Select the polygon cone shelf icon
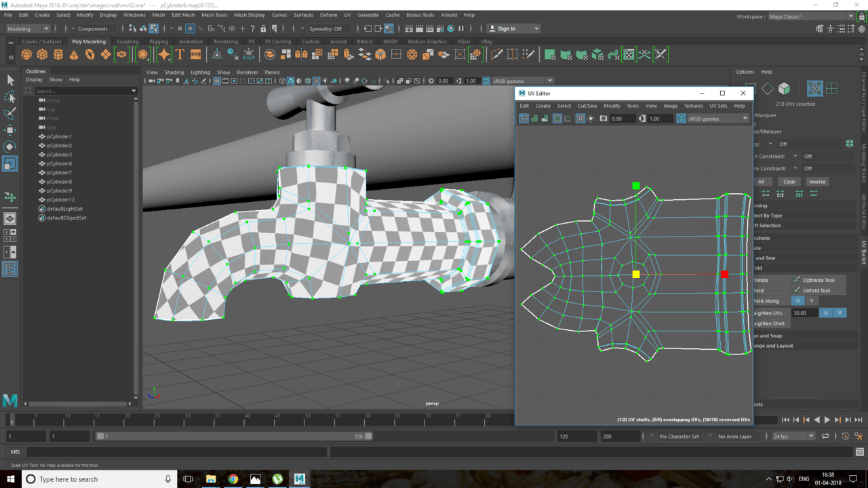The image size is (868, 488). coord(74,54)
